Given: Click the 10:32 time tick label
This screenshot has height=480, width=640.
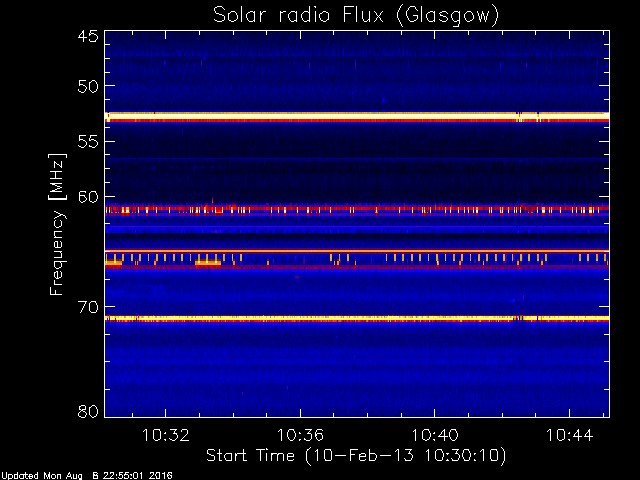Looking at the screenshot, I should 165,435.
